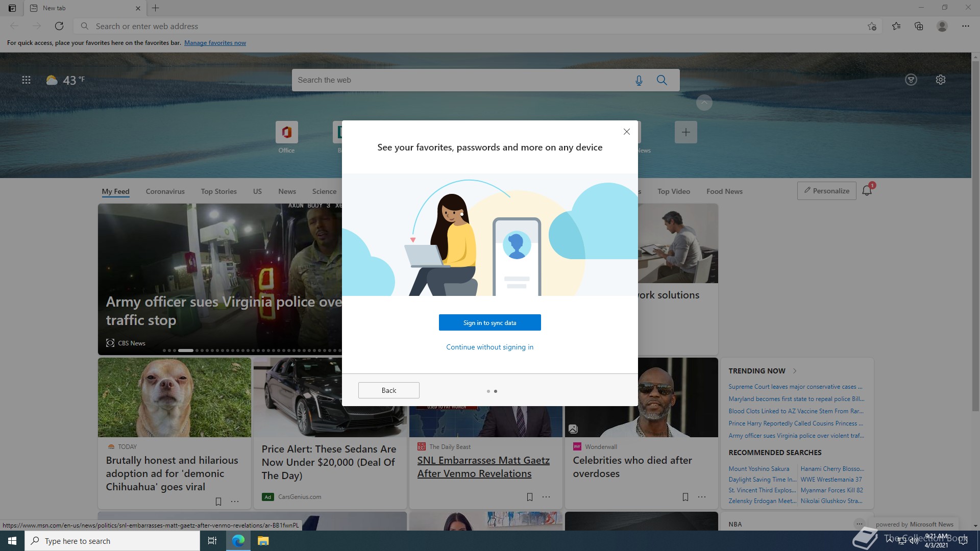Reload the current page
The width and height of the screenshot is (980, 551).
coord(59,26)
